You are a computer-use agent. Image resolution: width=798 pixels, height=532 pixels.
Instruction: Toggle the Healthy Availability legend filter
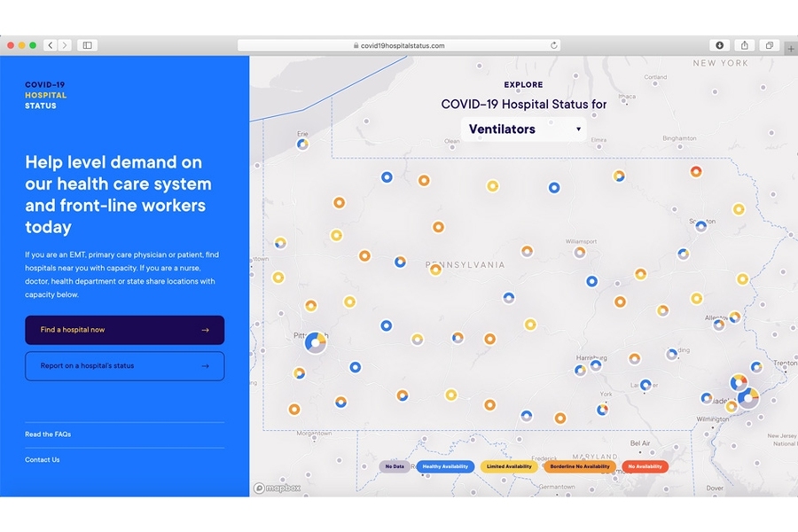tap(445, 466)
